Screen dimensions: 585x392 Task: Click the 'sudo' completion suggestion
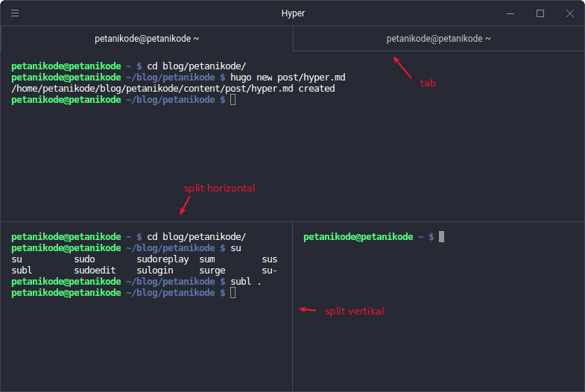point(84,259)
